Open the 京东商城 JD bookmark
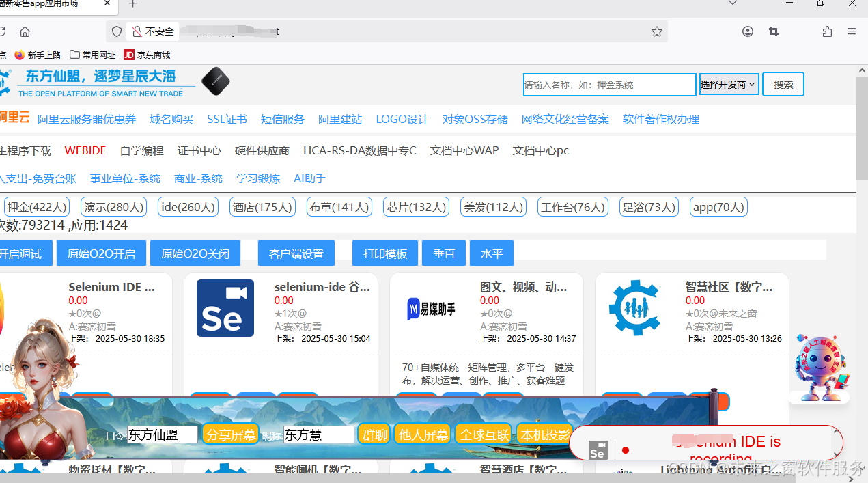 [147, 55]
